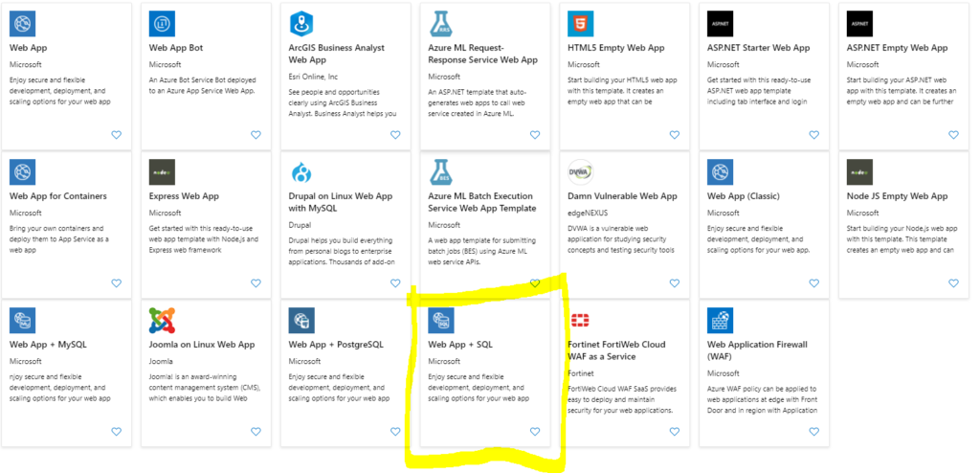This screenshot has width=980, height=473.
Task: Open Node JS Empty Web App title
Action: (897, 196)
